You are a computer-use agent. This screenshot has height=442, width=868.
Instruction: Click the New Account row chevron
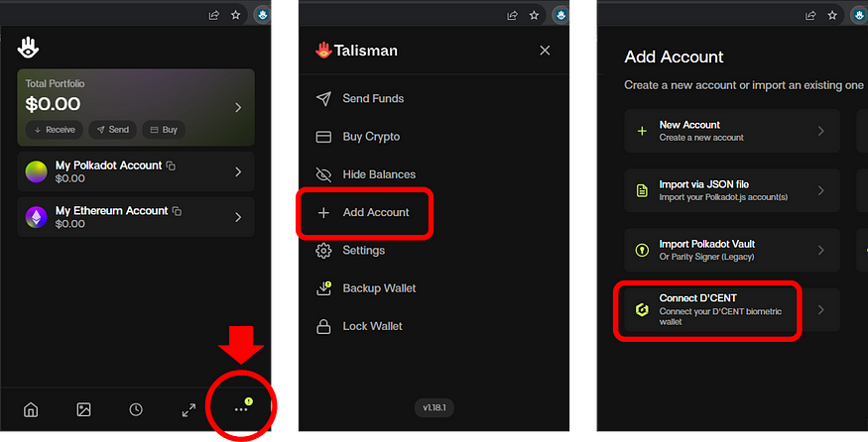[821, 131]
